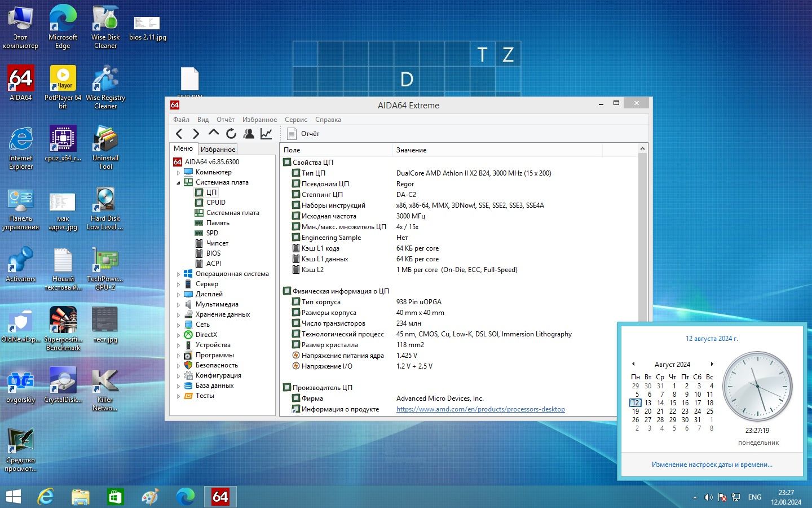The height and width of the screenshot is (508, 812).
Task: Go back with the toolbar left arrow
Action: (179, 134)
